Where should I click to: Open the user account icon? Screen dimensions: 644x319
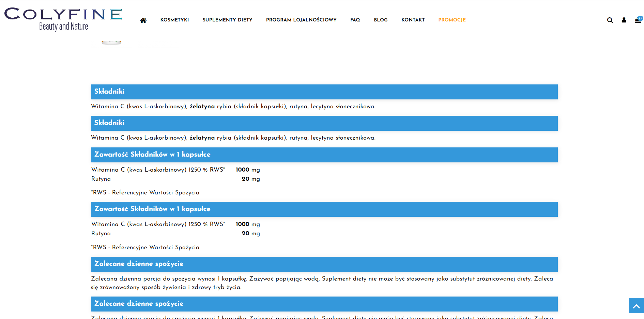tap(624, 20)
